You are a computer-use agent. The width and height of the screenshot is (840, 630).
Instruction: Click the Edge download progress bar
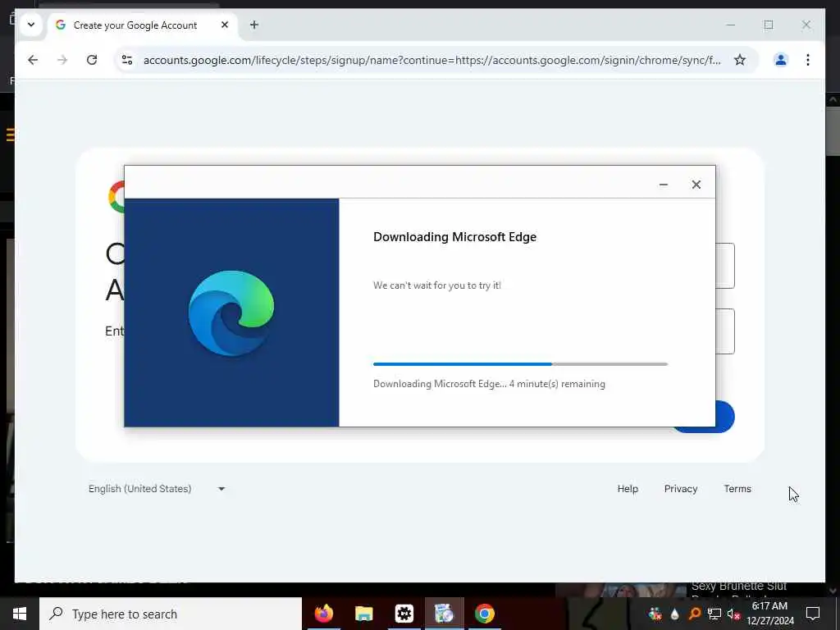(x=520, y=364)
